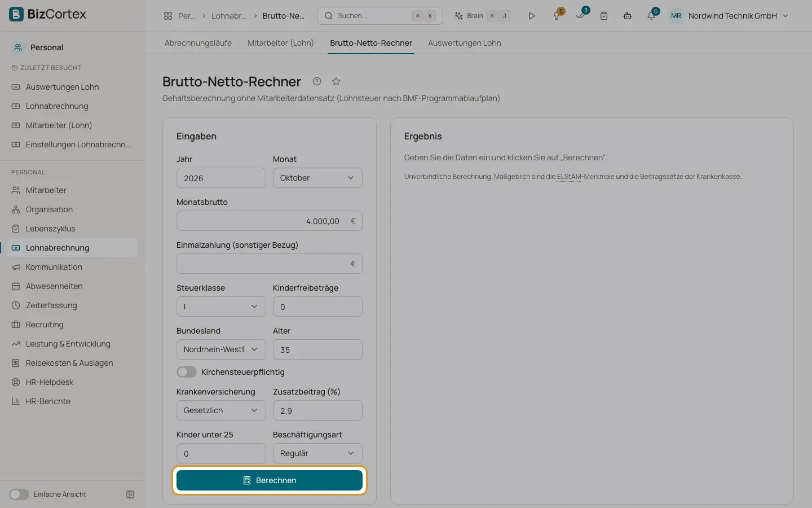812x508 pixels.
Task: Open notifications bell with badge 6
Action: pyautogui.click(x=651, y=16)
